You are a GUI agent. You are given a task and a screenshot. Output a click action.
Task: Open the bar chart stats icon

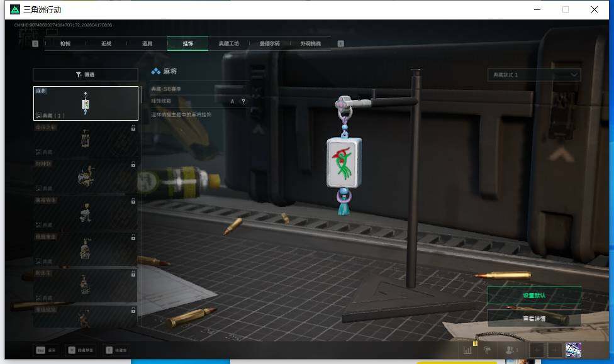pos(467,350)
